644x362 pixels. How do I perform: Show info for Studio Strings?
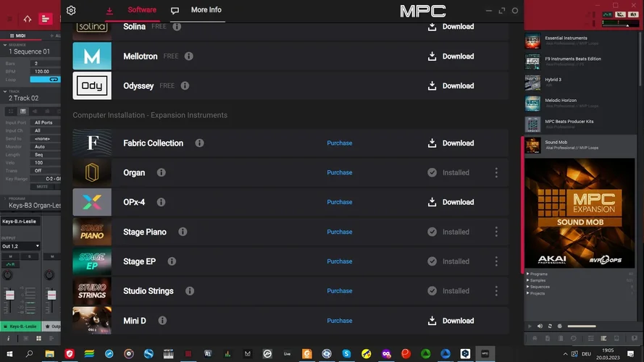[x=189, y=291]
